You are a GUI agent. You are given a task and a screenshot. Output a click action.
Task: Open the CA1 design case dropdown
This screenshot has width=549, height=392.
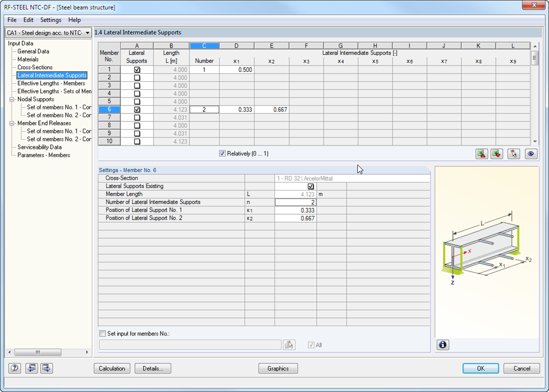(x=49, y=33)
